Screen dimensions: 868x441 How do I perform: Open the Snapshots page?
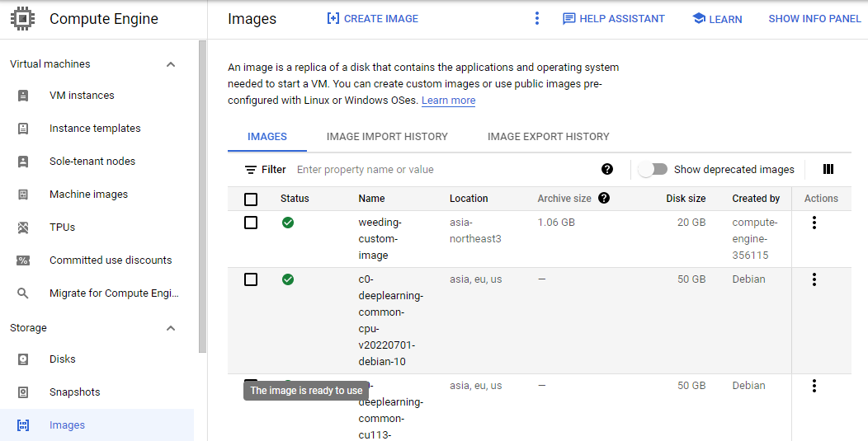click(75, 392)
